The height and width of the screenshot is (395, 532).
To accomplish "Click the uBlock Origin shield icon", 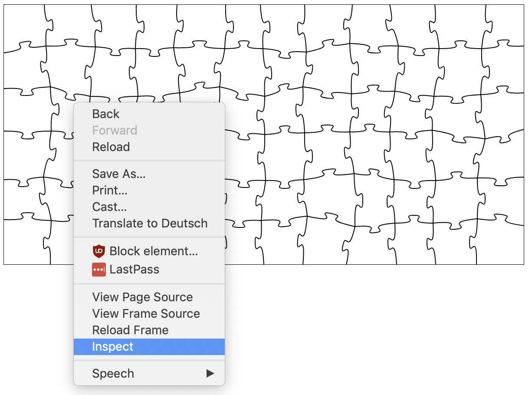I will 99,251.
